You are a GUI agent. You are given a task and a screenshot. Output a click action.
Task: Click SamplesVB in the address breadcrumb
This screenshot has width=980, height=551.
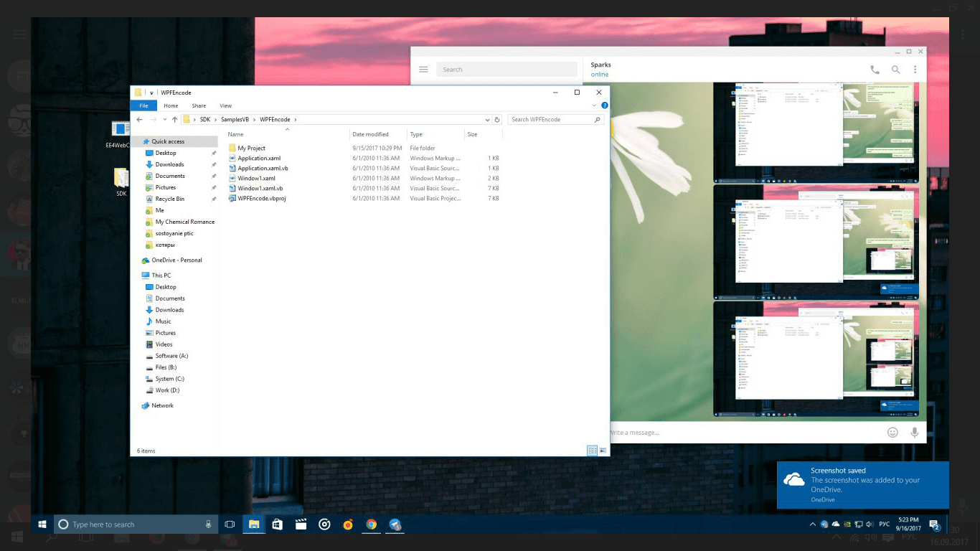point(235,120)
